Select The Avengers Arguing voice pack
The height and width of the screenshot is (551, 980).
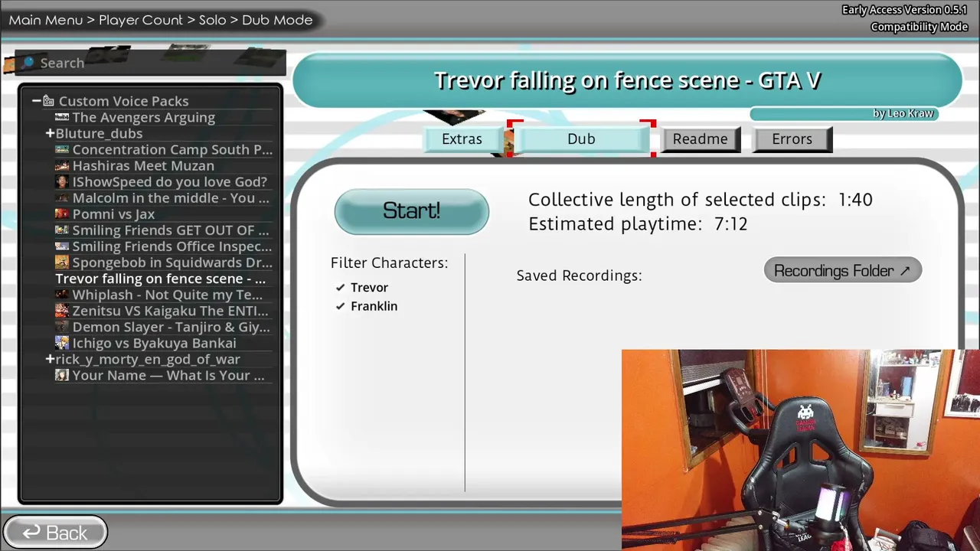click(143, 117)
